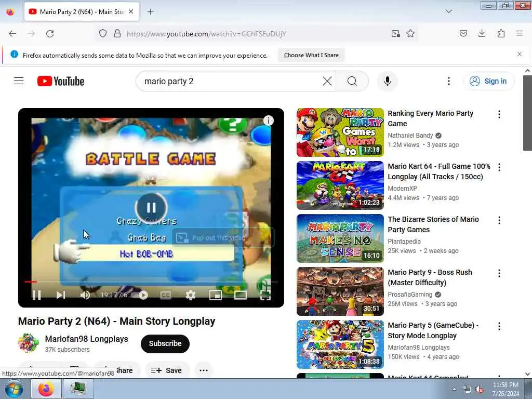The image size is (532, 399).
Task: Mute the video volume
Action: tap(85, 295)
